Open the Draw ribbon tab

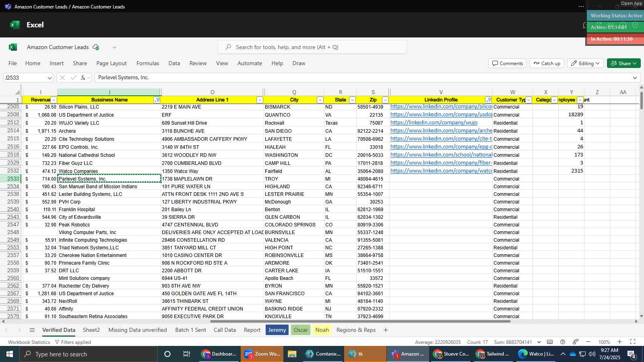299,63
